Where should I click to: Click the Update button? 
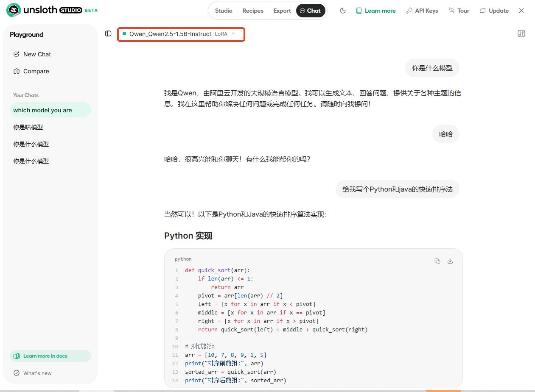[x=494, y=11]
